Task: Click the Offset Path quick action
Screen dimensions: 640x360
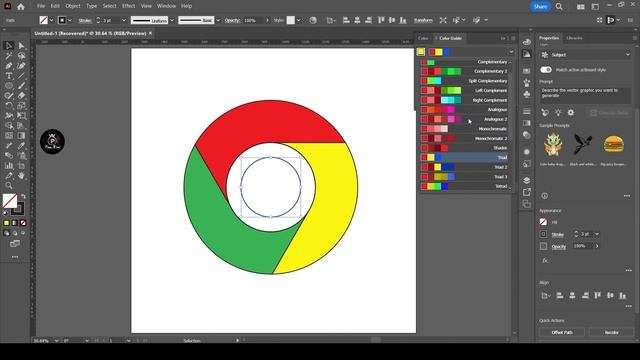Action: 562,332
